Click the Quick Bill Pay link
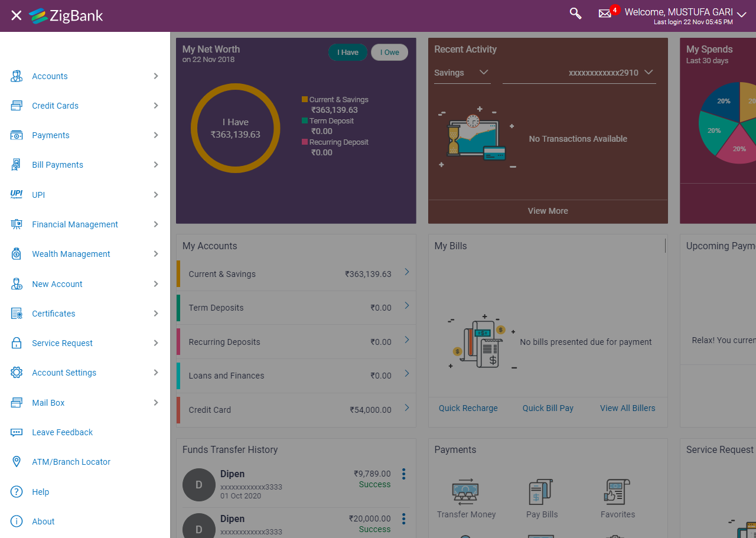The height and width of the screenshot is (538, 756). click(x=548, y=408)
